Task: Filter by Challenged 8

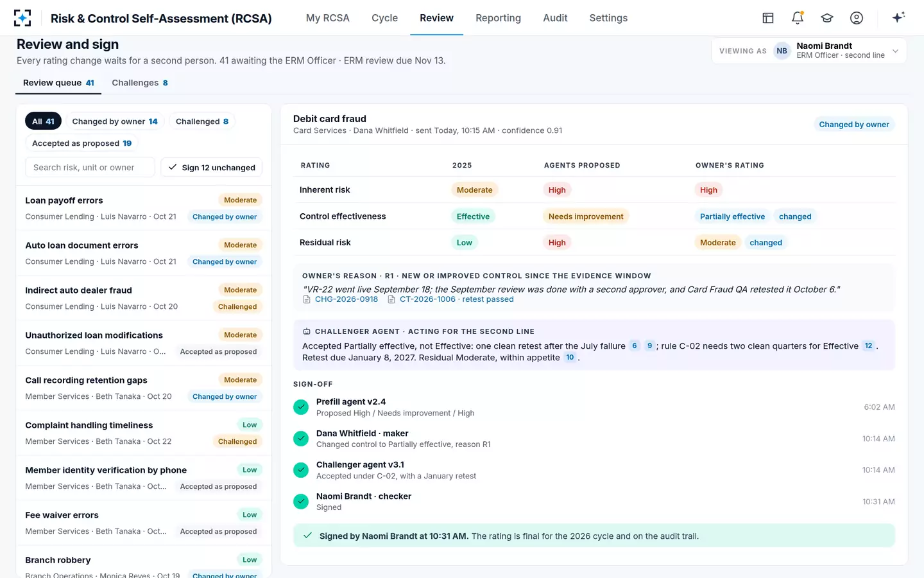Action: click(x=202, y=121)
